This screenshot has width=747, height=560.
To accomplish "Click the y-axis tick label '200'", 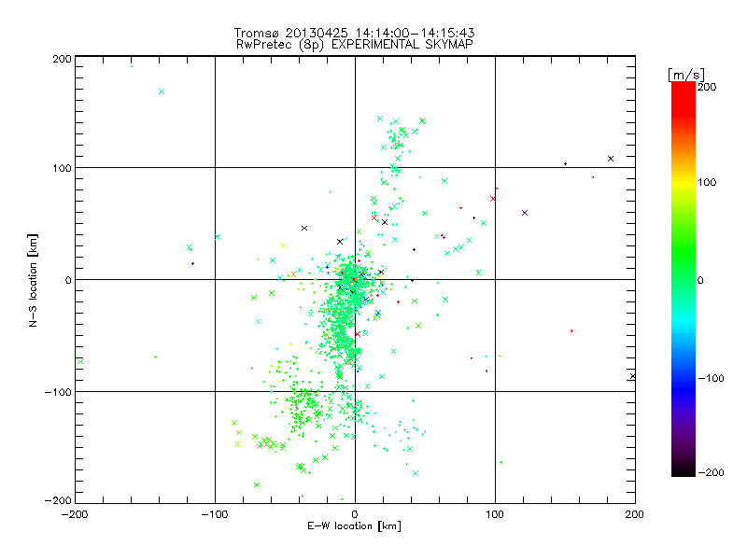I will [62, 59].
